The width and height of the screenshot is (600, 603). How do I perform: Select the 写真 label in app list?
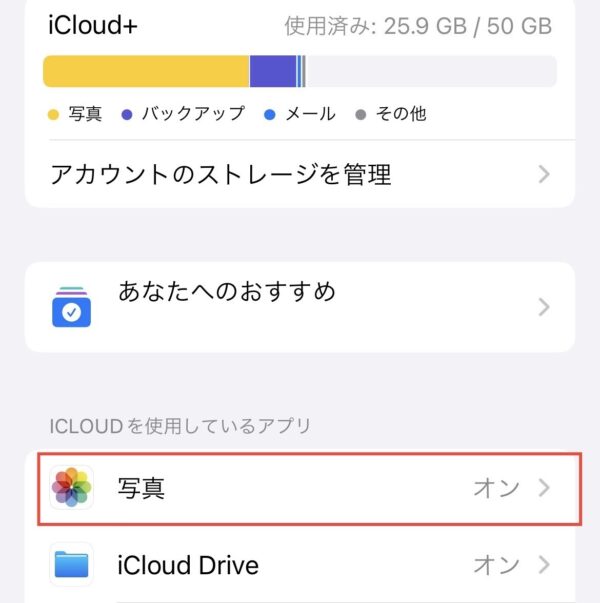tap(141, 488)
